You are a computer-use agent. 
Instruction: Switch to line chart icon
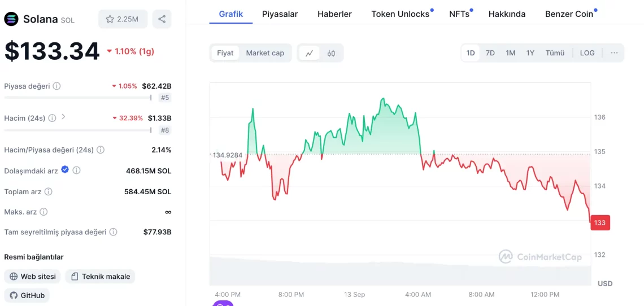point(309,53)
